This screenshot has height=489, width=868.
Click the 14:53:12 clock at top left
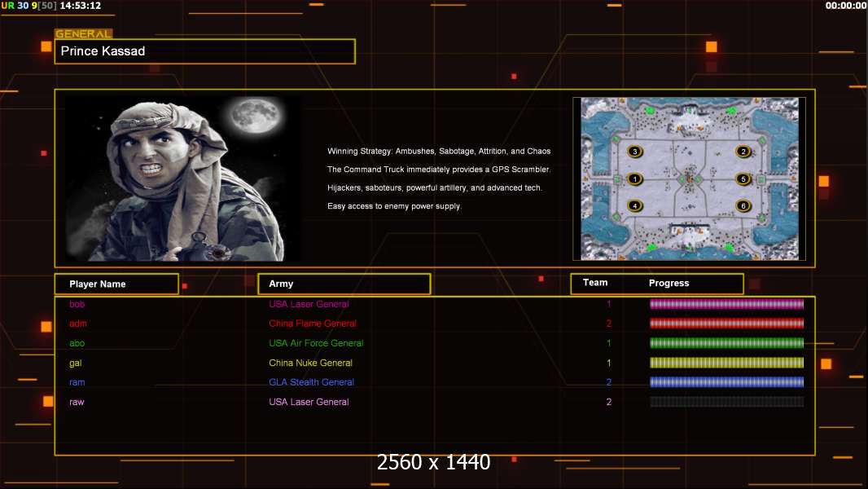click(x=81, y=6)
